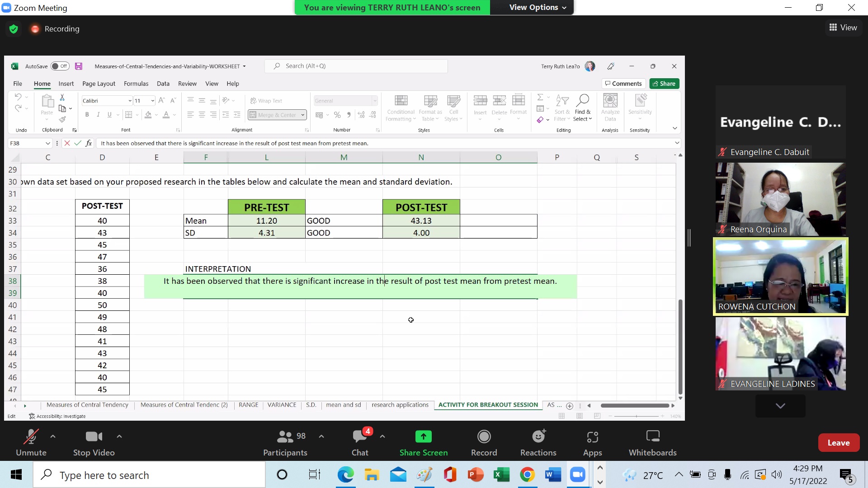
Task: Expand the View Options dropdown
Action: pyautogui.click(x=537, y=8)
